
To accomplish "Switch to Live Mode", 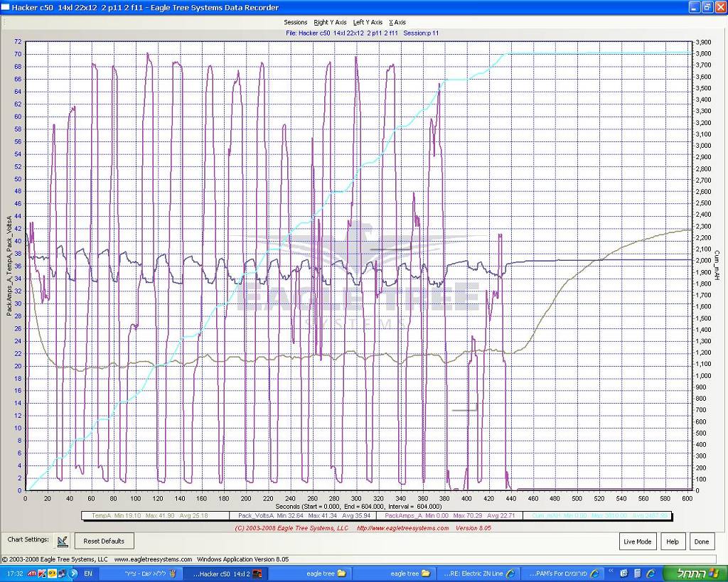I will click(637, 541).
